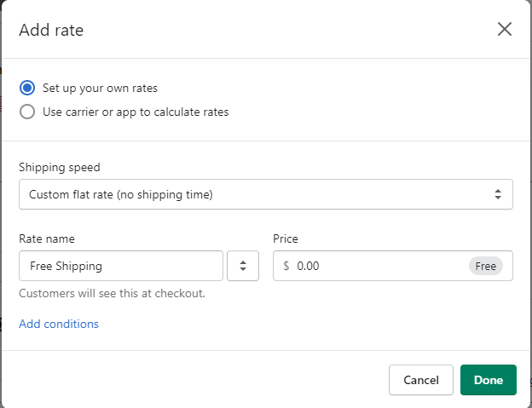Click the 'Shipping speed' field label
The width and height of the screenshot is (532, 408).
click(x=59, y=167)
